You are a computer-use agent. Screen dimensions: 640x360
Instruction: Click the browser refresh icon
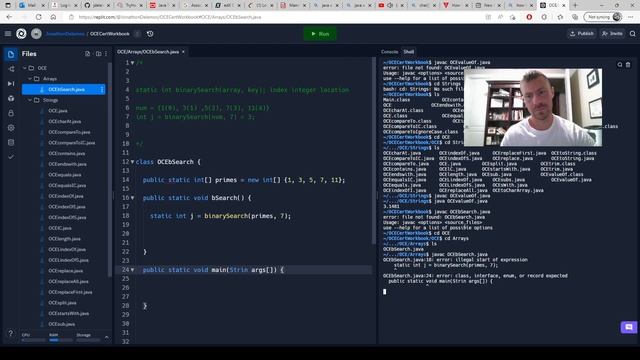[x=38, y=17]
